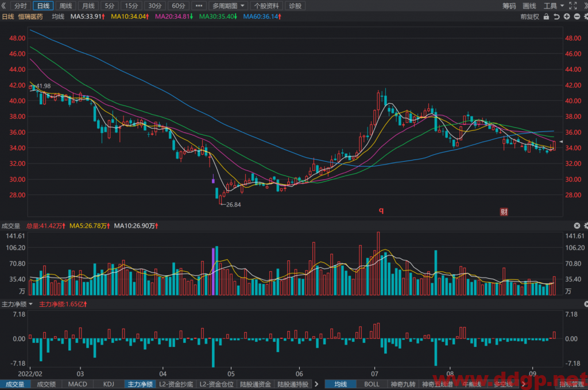This screenshot has height=390, width=588.
Task: Click the 成交量 panel title label
Action: [11, 226]
